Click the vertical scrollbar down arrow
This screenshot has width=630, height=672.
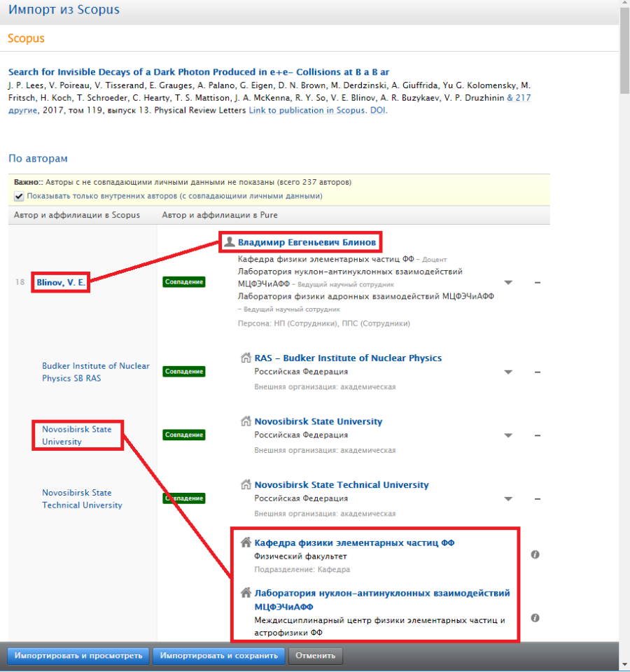coord(624,664)
